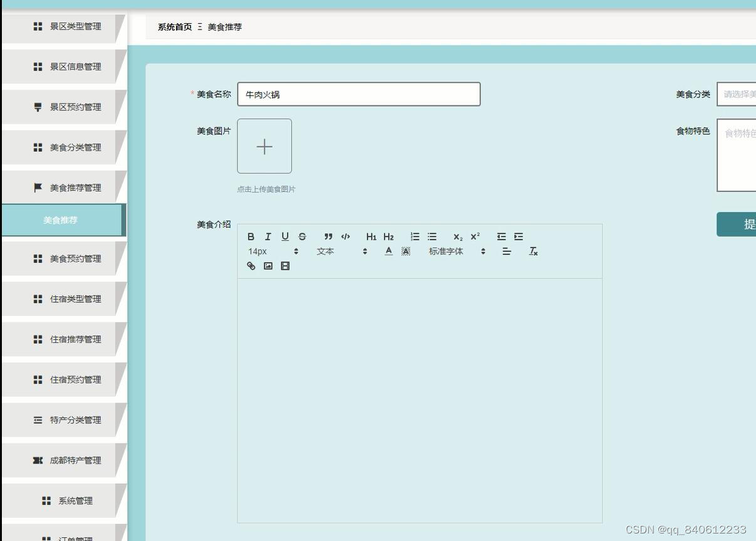756x541 pixels.
Task: Click the plus box to upload a food image
Action: click(264, 146)
